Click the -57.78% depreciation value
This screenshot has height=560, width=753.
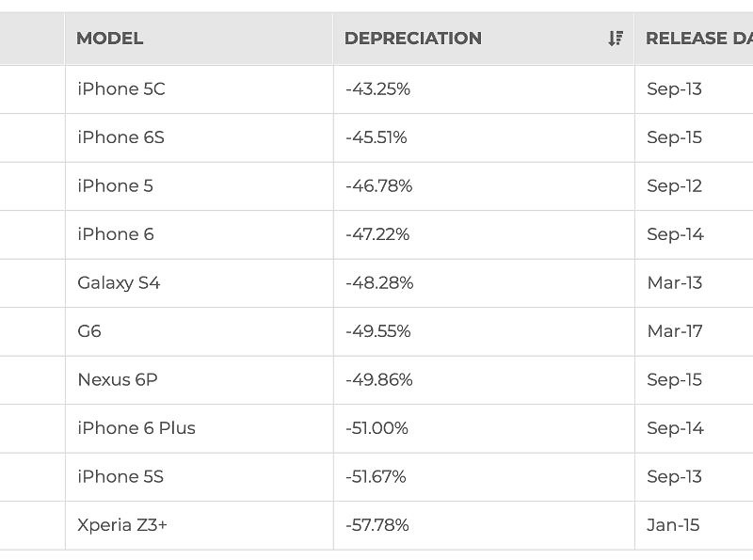376,525
